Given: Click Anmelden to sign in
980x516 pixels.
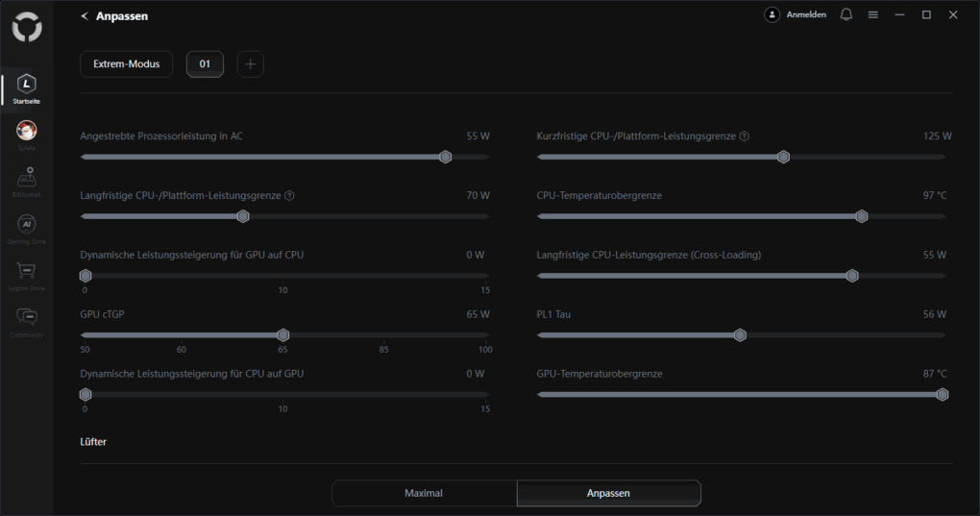Looking at the screenshot, I should point(806,14).
